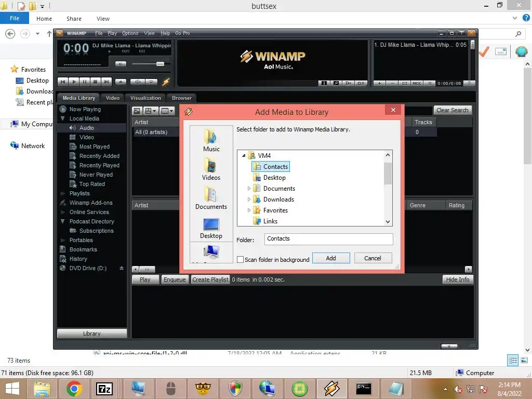This screenshot has height=399, width=532.
Task: Click the Library button at bottom
Action: [x=92, y=334]
